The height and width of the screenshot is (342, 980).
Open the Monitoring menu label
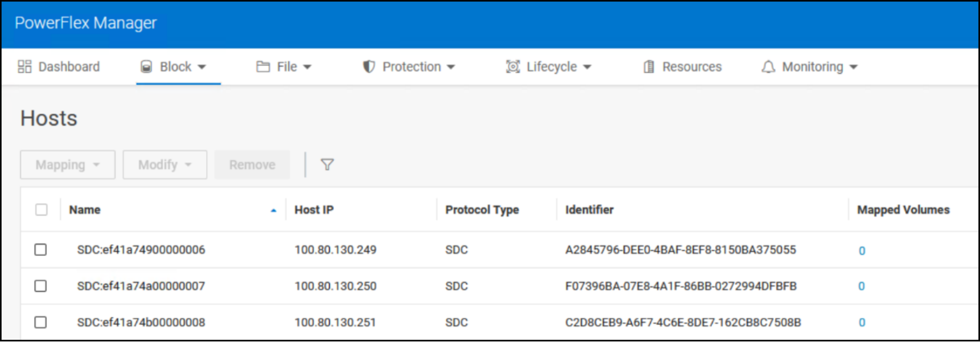click(x=813, y=67)
